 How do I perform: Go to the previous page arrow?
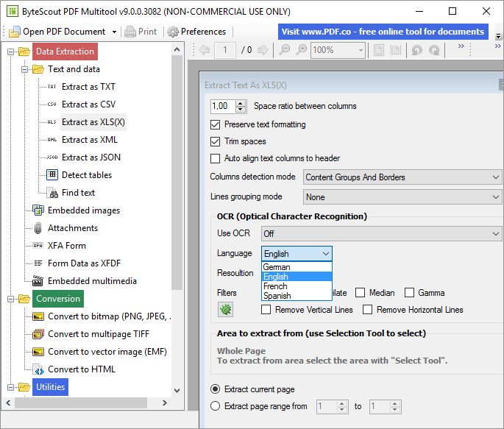tap(205, 50)
